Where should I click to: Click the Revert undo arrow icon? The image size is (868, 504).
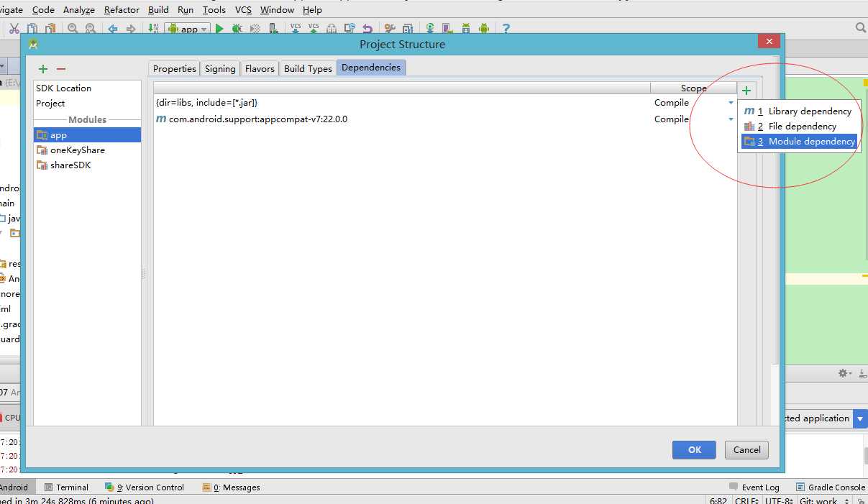(x=367, y=29)
